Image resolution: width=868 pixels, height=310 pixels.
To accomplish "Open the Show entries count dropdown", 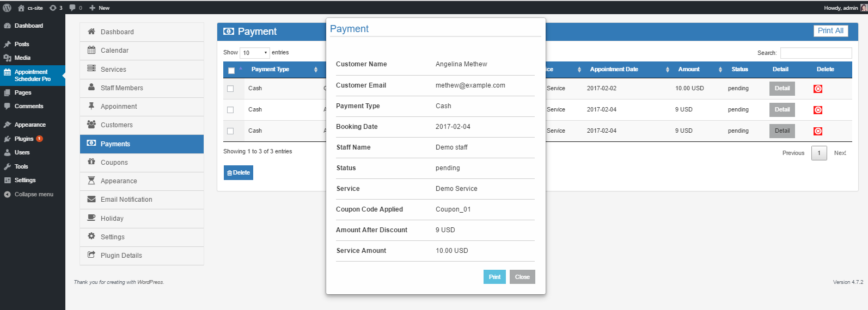I will coord(255,53).
